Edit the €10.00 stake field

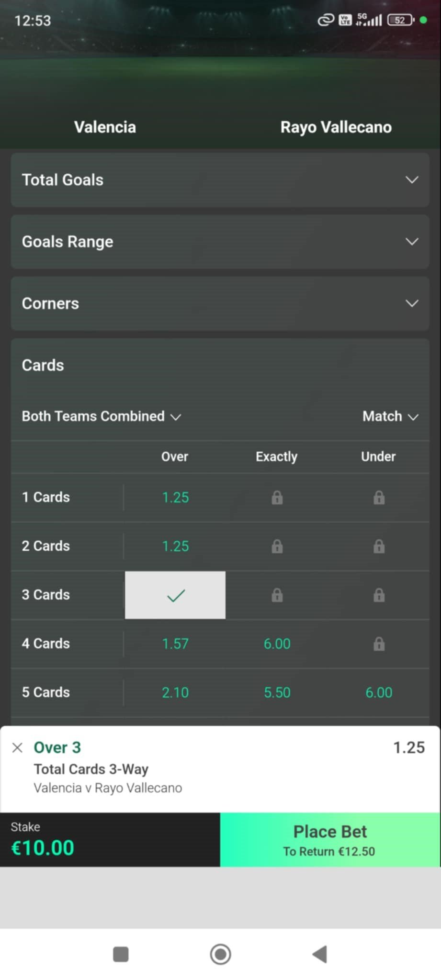pyautogui.click(x=110, y=840)
